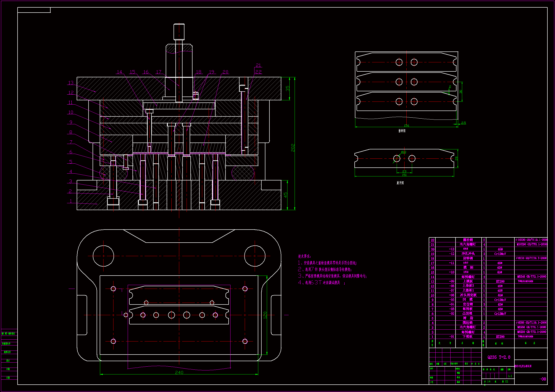Select the 156 strip width dimension

[406, 126]
